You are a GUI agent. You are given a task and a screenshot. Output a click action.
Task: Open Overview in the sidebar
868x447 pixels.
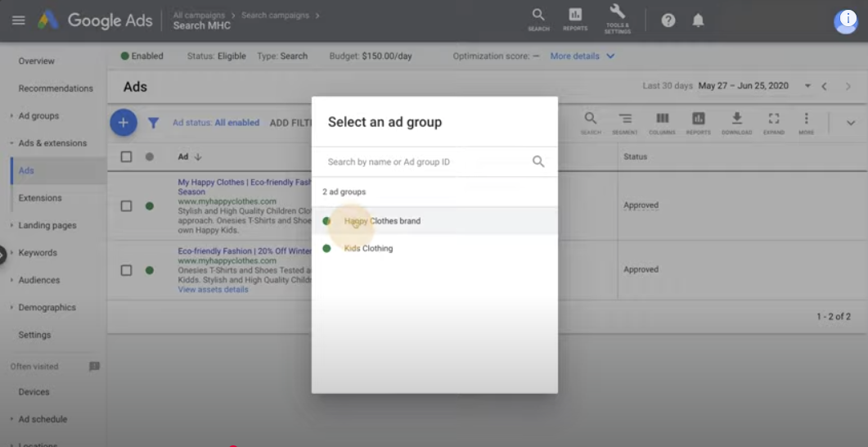[x=37, y=61]
